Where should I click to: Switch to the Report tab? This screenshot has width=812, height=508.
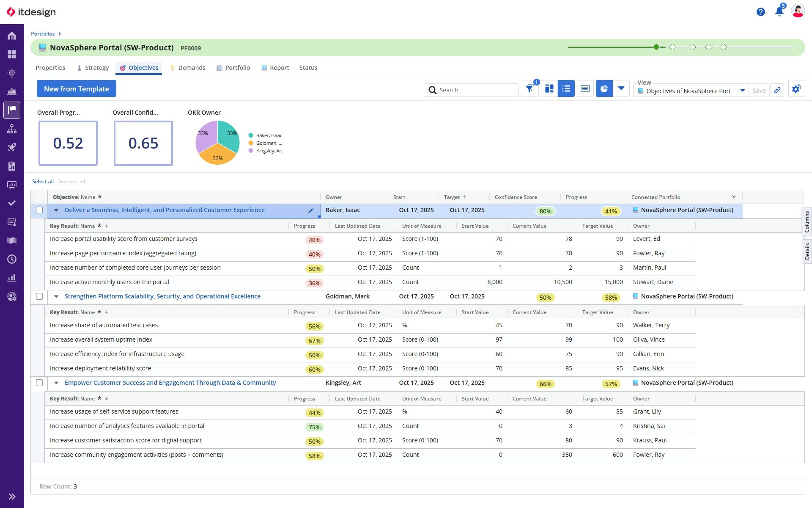point(275,68)
